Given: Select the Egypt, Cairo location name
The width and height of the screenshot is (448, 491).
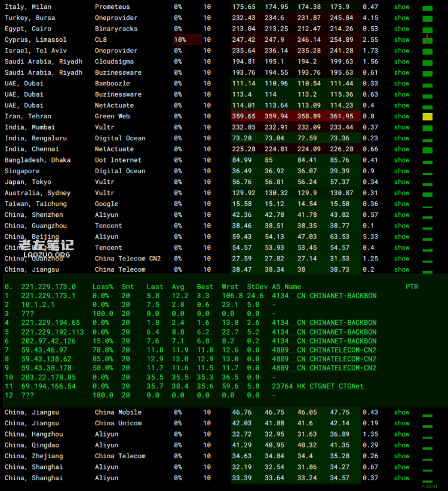Looking at the screenshot, I should click(x=27, y=29).
